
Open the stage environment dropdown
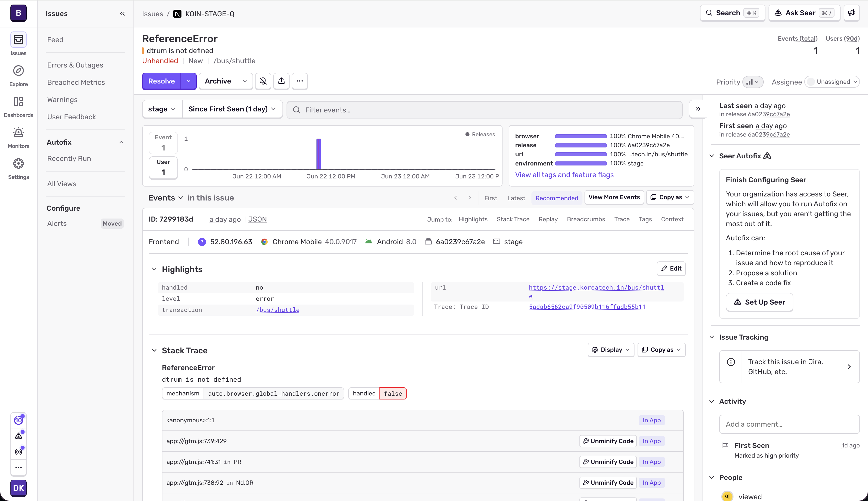point(162,109)
